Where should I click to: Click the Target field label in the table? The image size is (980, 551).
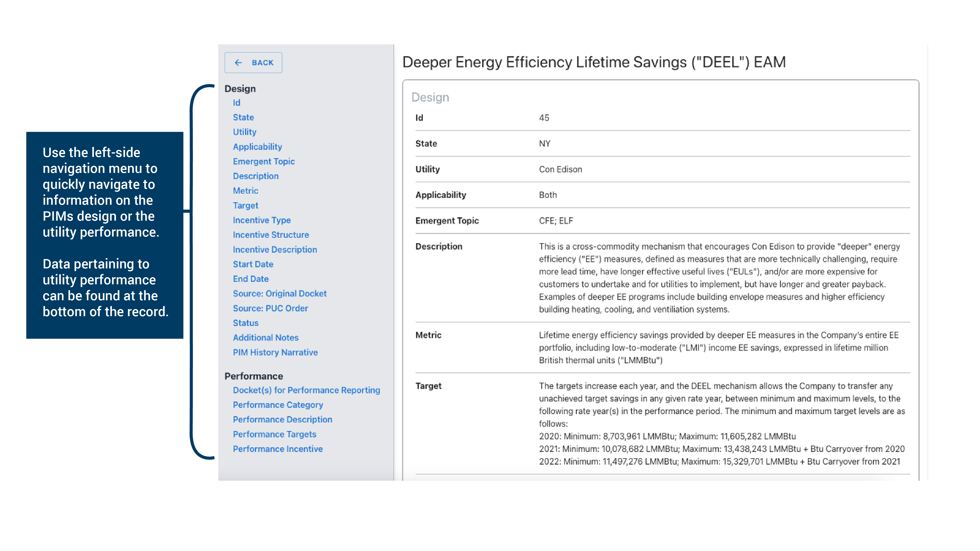[x=428, y=386]
